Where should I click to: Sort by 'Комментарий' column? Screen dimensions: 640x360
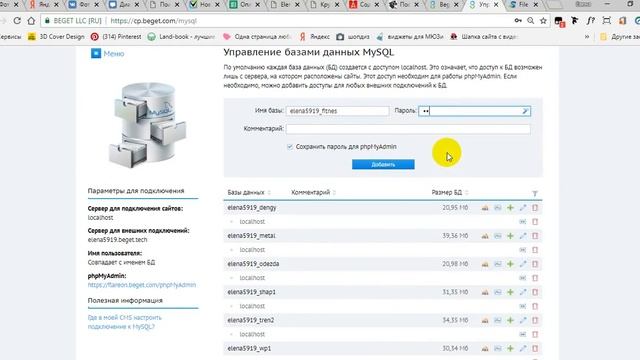point(313,193)
